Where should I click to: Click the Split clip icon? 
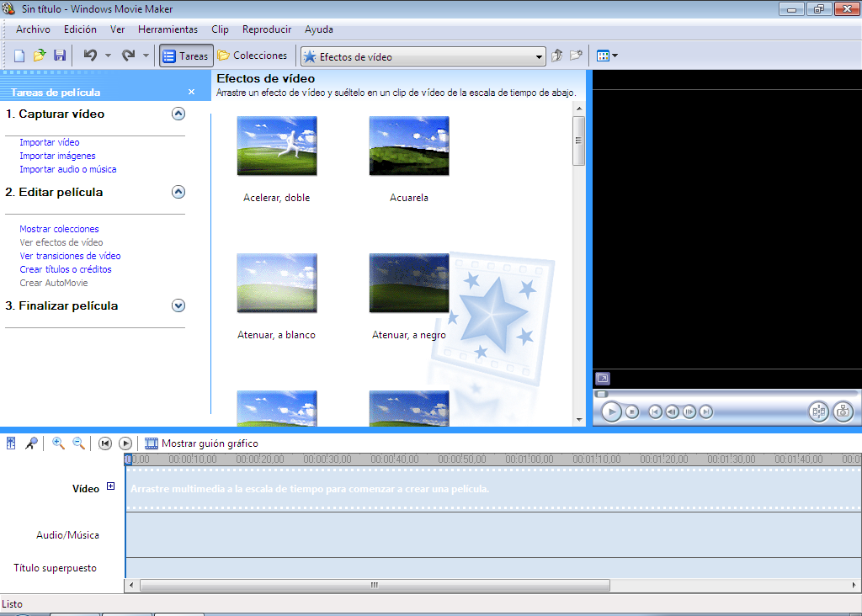coord(818,412)
